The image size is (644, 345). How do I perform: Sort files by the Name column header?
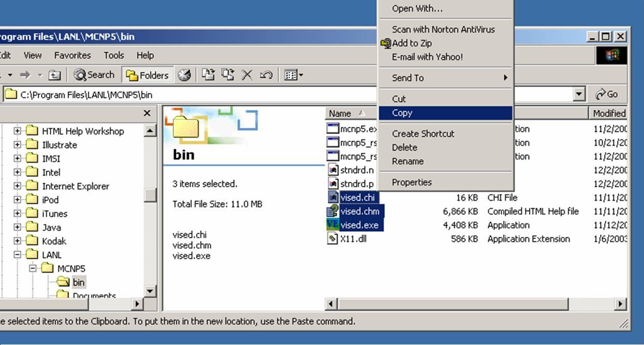[x=352, y=113]
